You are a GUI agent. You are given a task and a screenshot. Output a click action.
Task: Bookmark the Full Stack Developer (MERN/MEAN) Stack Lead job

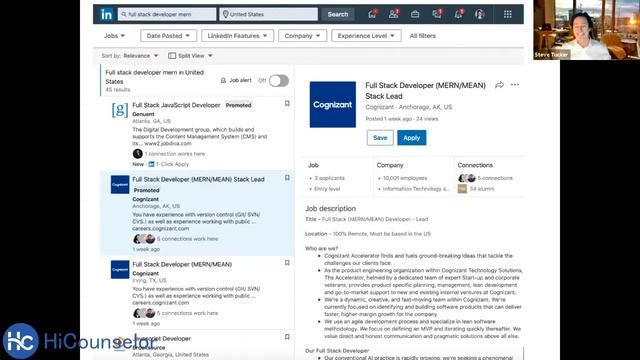pyautogui.click(x=287, y=178)
